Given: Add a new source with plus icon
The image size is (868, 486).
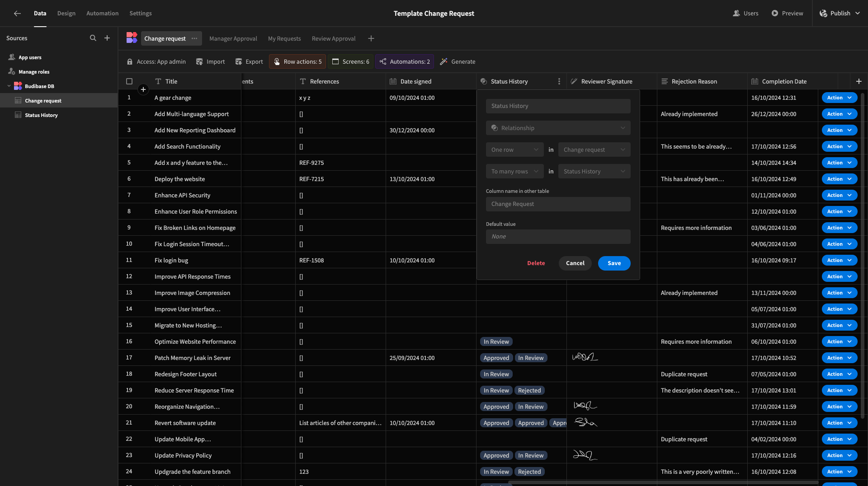Looking at the screenshot, I should [x=107, y=38].
